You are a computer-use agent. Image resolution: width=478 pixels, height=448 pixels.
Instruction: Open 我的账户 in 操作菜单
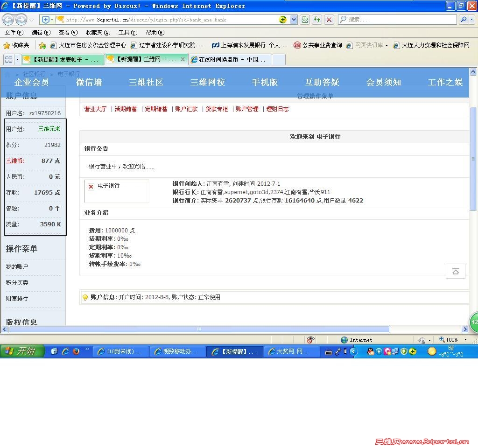click(x=17, y=267)
